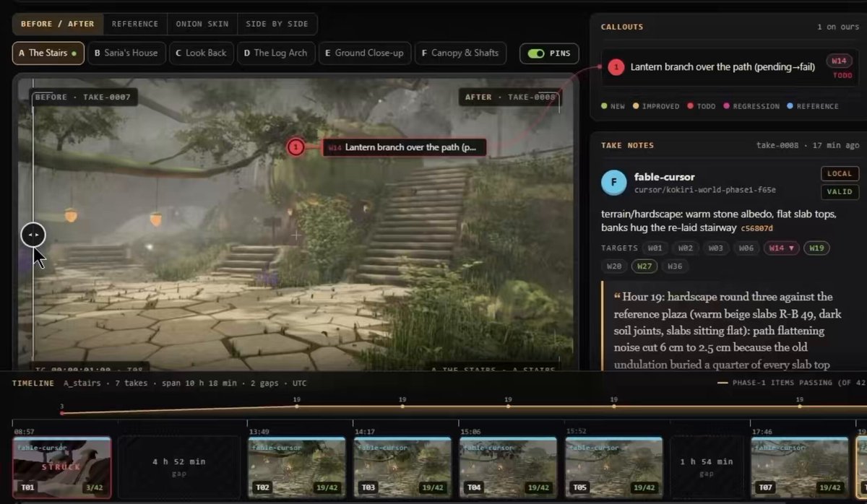
Task: Click the Phase-1 Items Passing legend
Action: (x=792, y=383)
